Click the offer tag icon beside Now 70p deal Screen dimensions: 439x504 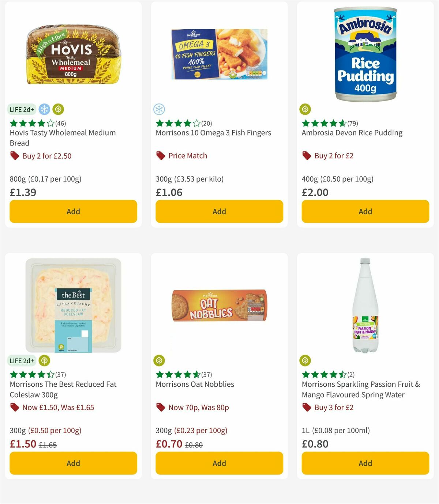pyautogui.click(x=160, y=407)
